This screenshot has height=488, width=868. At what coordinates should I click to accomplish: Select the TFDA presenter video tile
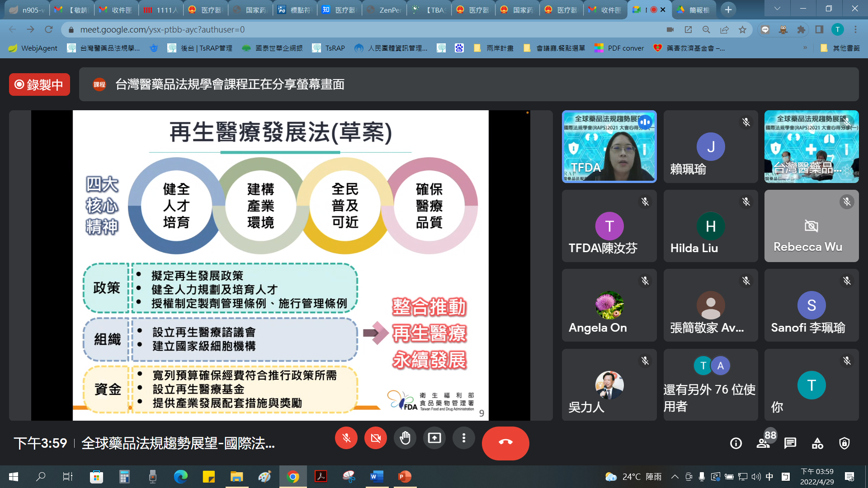[609, 146]
